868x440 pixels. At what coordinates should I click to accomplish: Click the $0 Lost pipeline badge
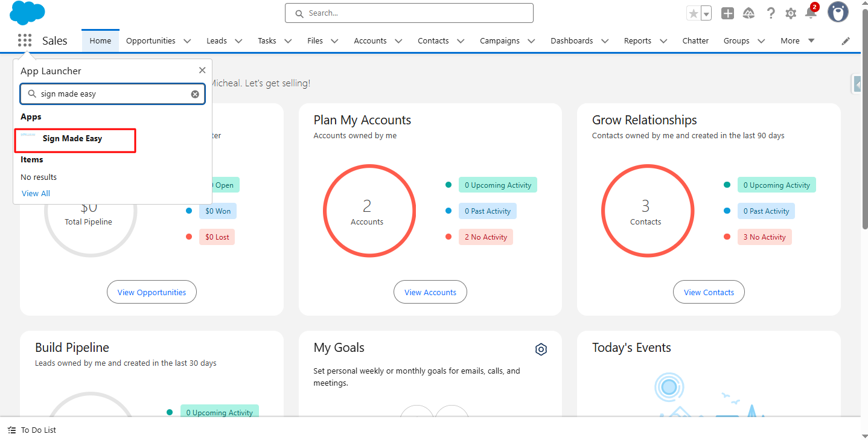coord(217,237)
